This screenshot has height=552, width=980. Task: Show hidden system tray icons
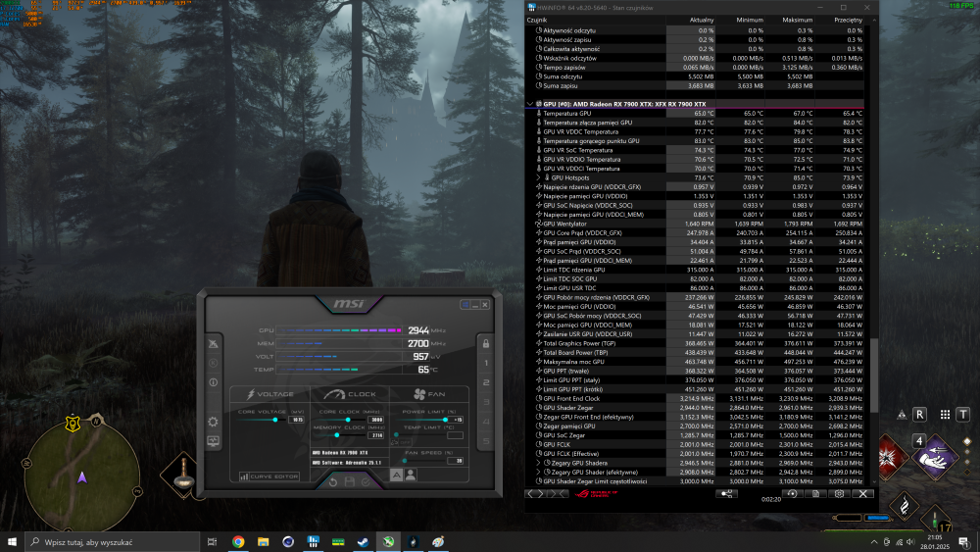(875, 541)
